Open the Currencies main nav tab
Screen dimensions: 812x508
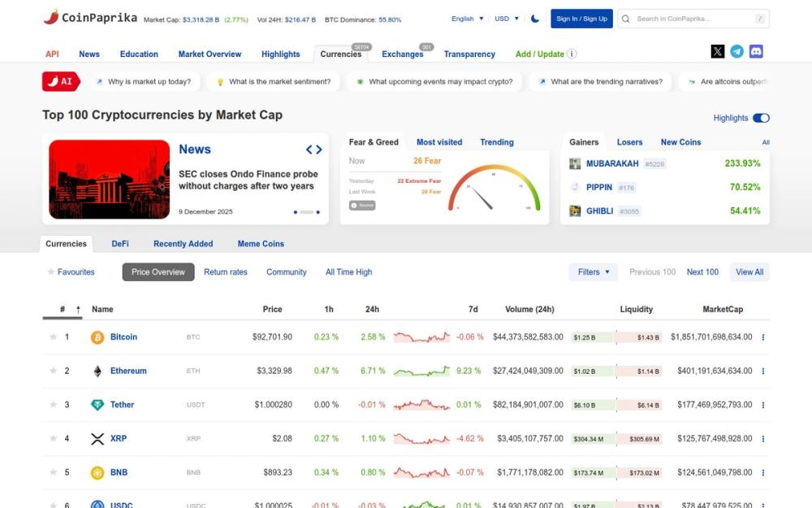pos(341,54)
